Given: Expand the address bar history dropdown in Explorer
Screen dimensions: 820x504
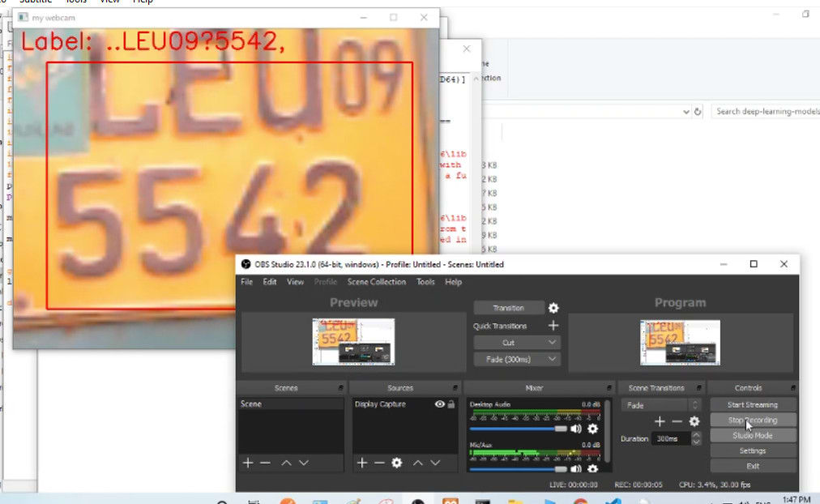Looking at the screenshot, I should (x=686, y=111).
